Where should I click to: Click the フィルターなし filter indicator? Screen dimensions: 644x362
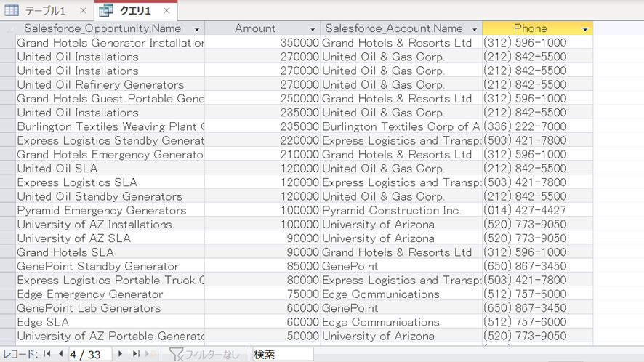point(204,354)
